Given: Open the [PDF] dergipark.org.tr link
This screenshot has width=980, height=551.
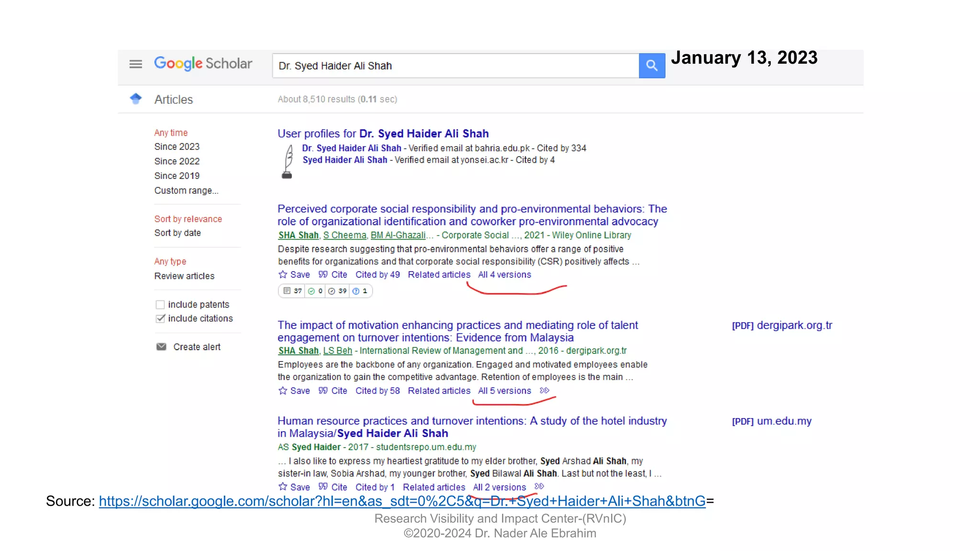Looking at the screenshot, I should [782, 325].
